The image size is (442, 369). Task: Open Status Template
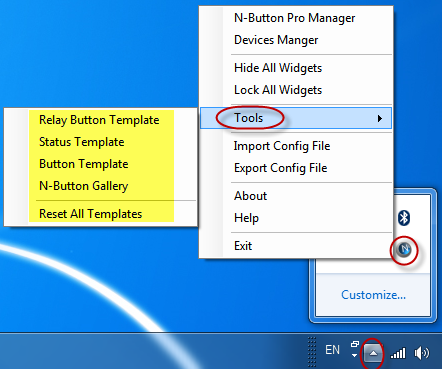pos(82,142)
